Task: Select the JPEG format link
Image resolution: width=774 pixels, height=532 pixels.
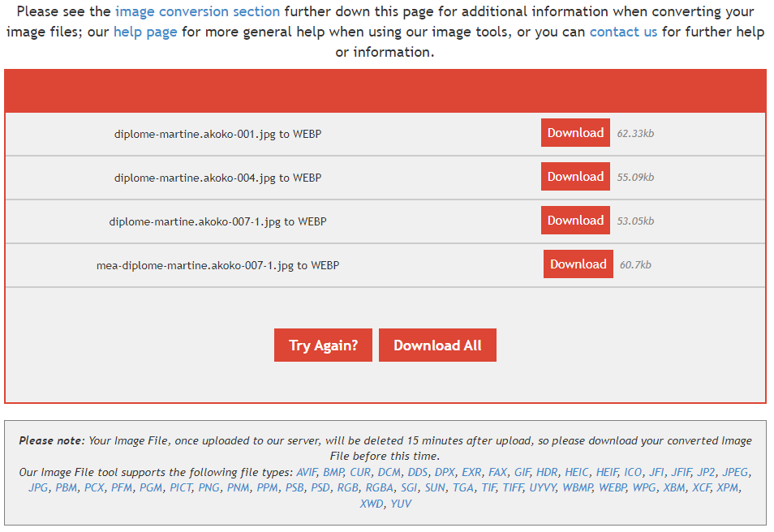Action: coord(735,472)
